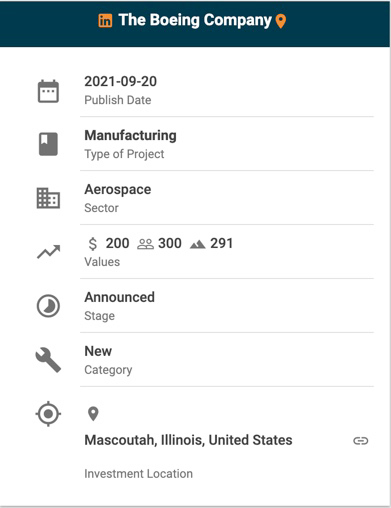Select the Mascoutah, Illinois, United States location
This screenshot has width=391, height=508.
[x=188, y=440]
